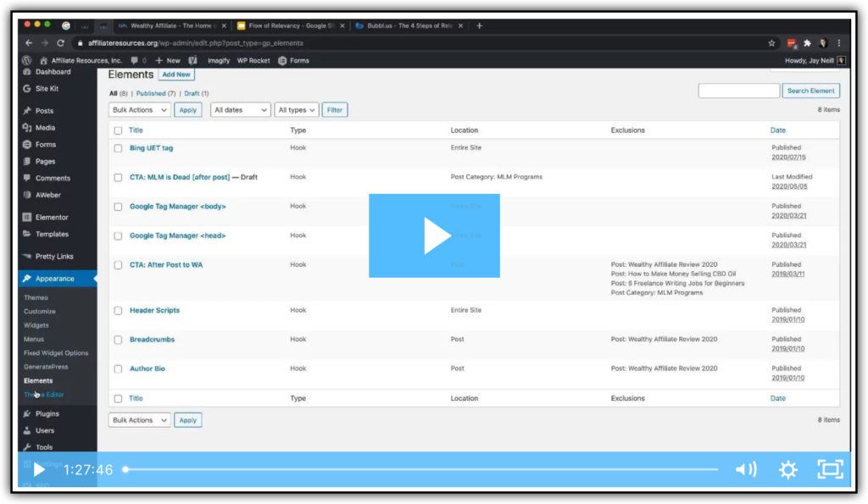This screenshot has height=504, width=868.
Task: Seek using the video progress bar
Action: [x=421, y=470]
